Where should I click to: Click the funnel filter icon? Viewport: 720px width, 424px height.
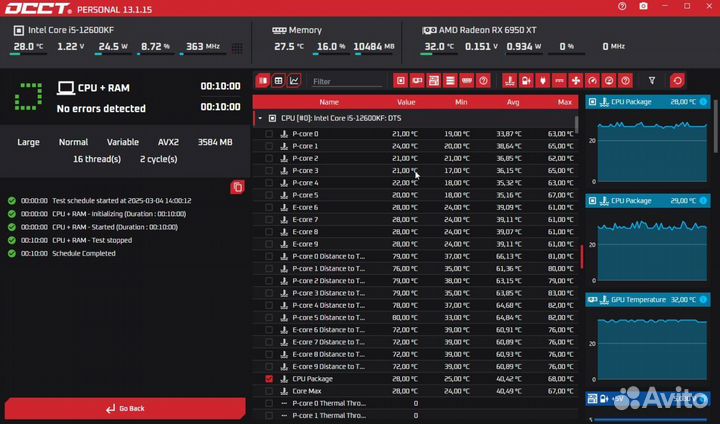coord(652,80)
